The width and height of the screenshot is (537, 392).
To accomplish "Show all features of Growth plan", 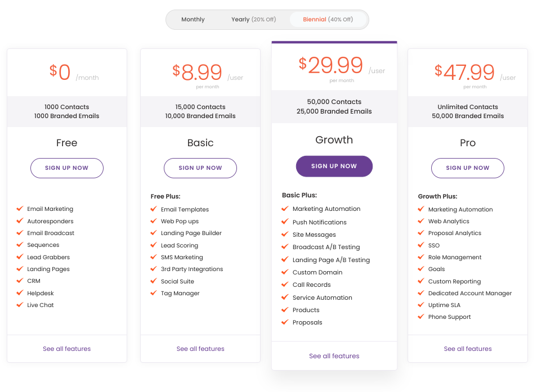I will [334, 356].
